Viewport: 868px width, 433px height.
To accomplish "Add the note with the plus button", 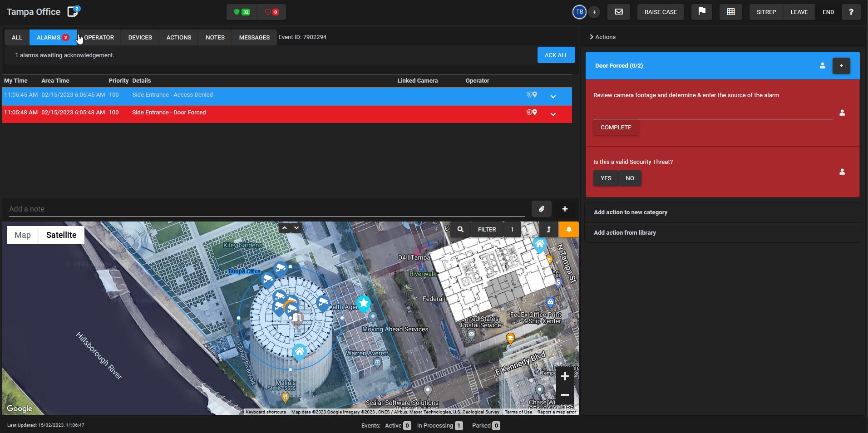I will 565,209.
